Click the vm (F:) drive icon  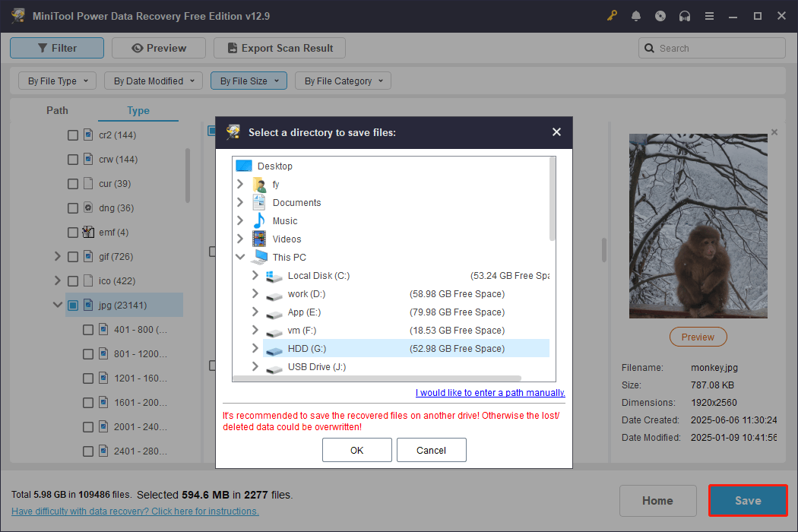tap(274, 331)
